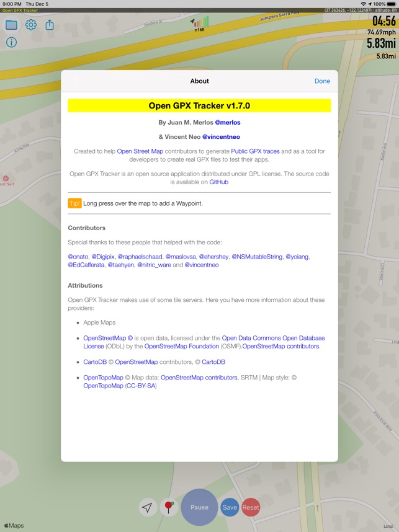Screen dimensions: 399x532
Task: Open contributor @maslovsa link
Action: point(181,257)
